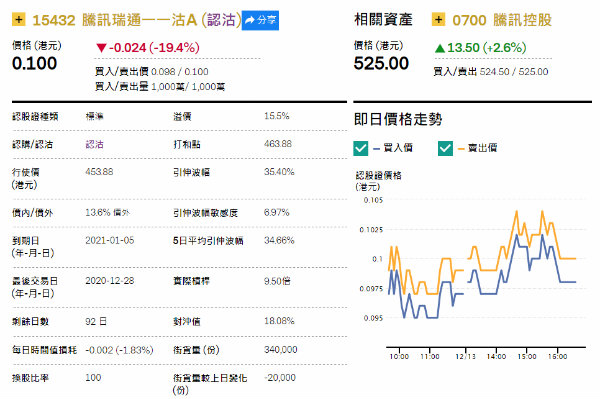Screen dimensions: 600x399
Task: Click the purple 認沽 link in table
Action: 95,144
